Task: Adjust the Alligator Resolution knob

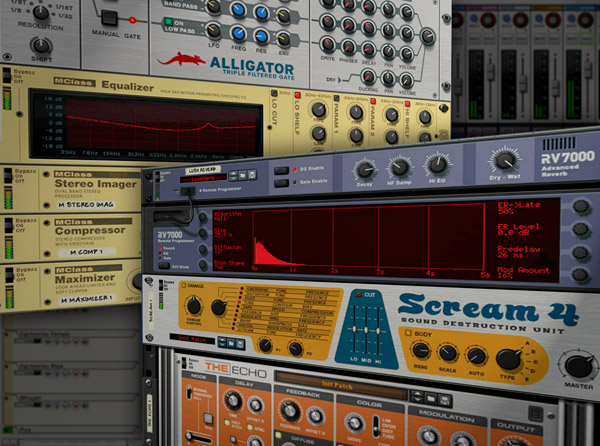Action: click(41, 13)
